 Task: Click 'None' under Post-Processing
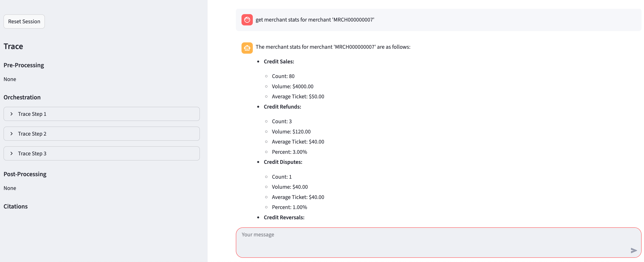click(x=10, y=188)
